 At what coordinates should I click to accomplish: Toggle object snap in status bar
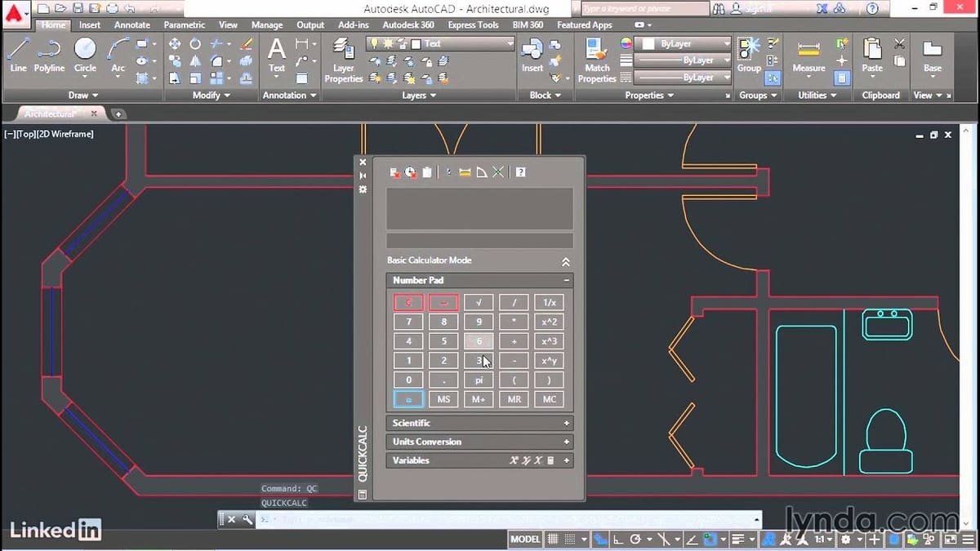pos(710,540)
